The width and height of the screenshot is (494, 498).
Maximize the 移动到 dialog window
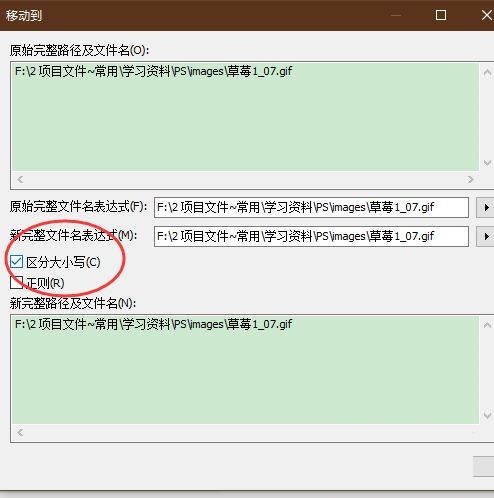[441, 15]
